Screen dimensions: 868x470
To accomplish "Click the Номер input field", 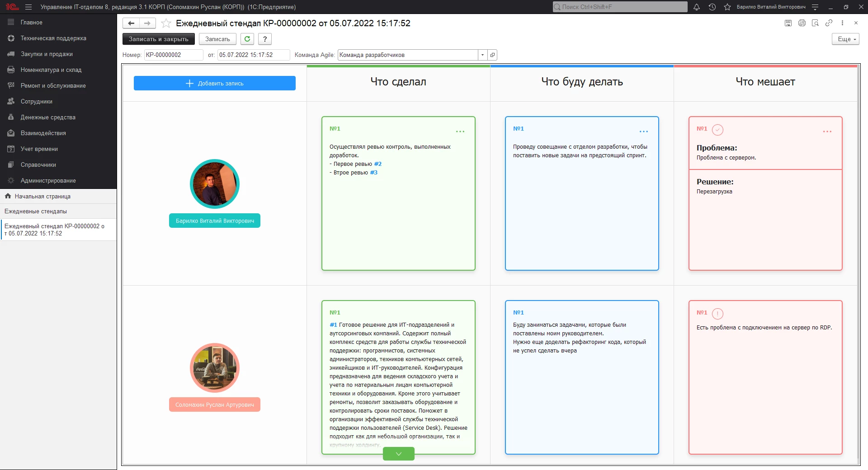I will (173, 55).
